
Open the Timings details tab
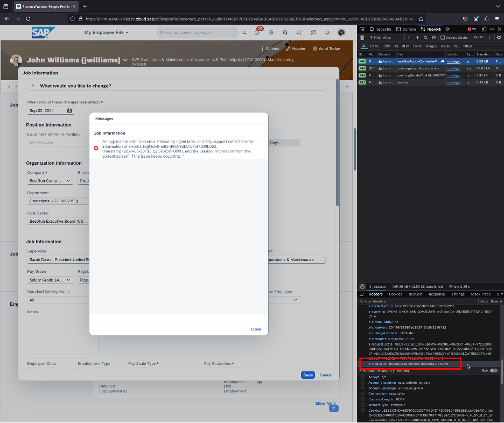pos(458,294)
